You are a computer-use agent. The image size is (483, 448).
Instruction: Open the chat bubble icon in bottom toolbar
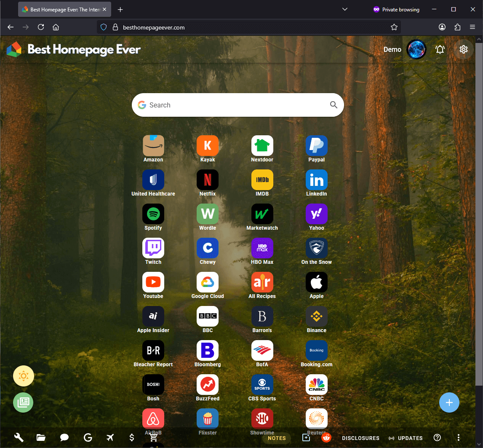click(x=64, y=437)
